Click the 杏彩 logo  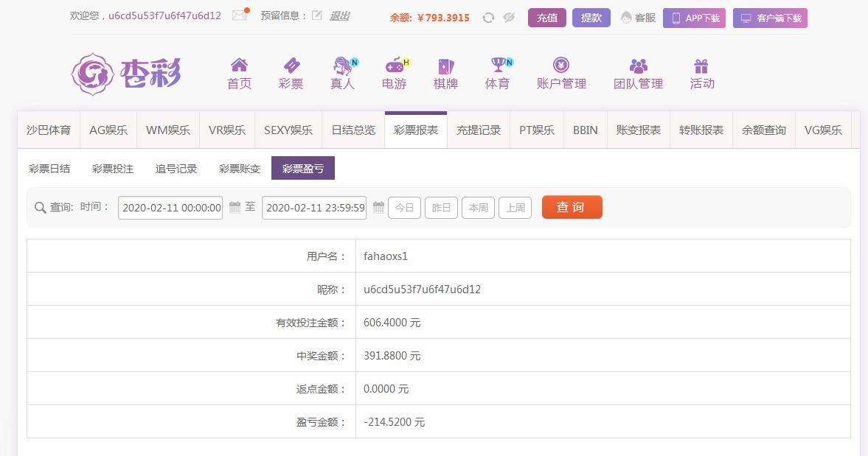click(126, 74)
